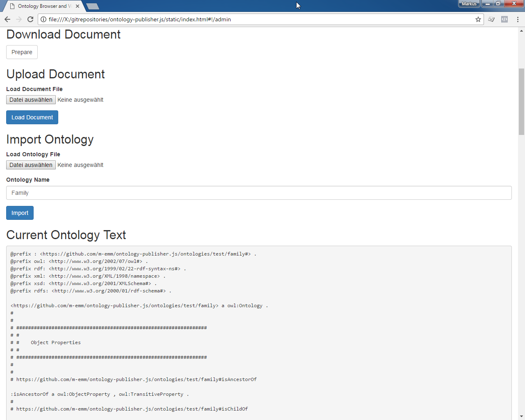Open the Chrome three-dot menu
Viewport: 525px width, 420px height.
pyautogui.click(x=518, y=19)
